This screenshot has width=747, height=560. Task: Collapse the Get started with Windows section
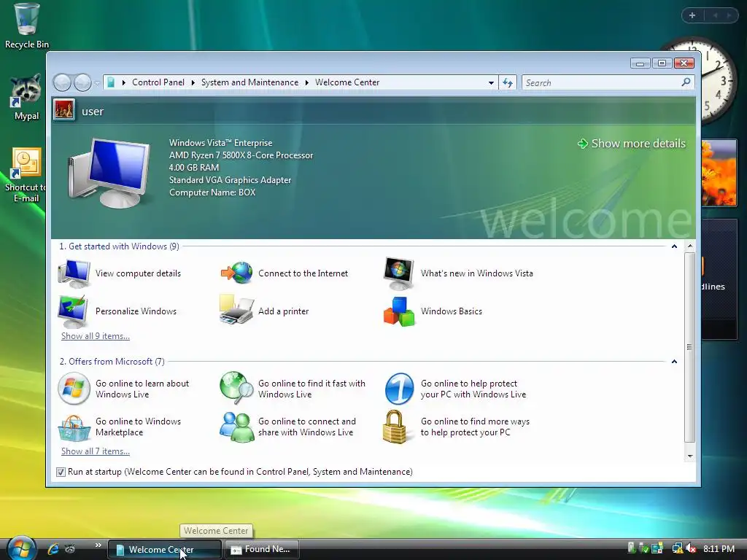click(674, 246)
